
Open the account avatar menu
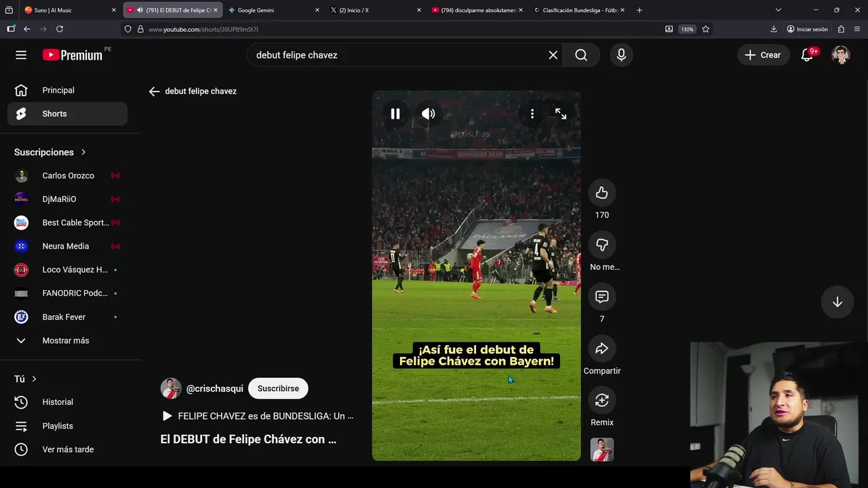[x=841, y=55]
